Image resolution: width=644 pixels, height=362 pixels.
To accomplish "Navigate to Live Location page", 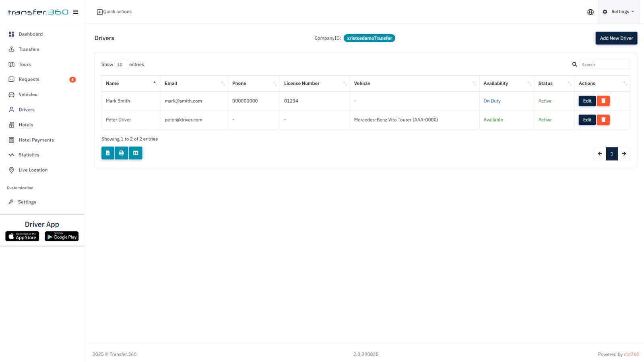I will pos(33,170).
